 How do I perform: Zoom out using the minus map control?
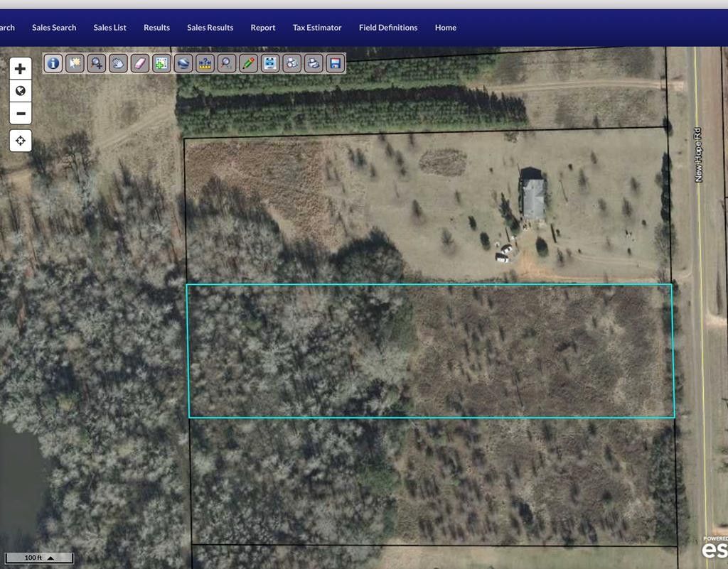tap(20, 113)
